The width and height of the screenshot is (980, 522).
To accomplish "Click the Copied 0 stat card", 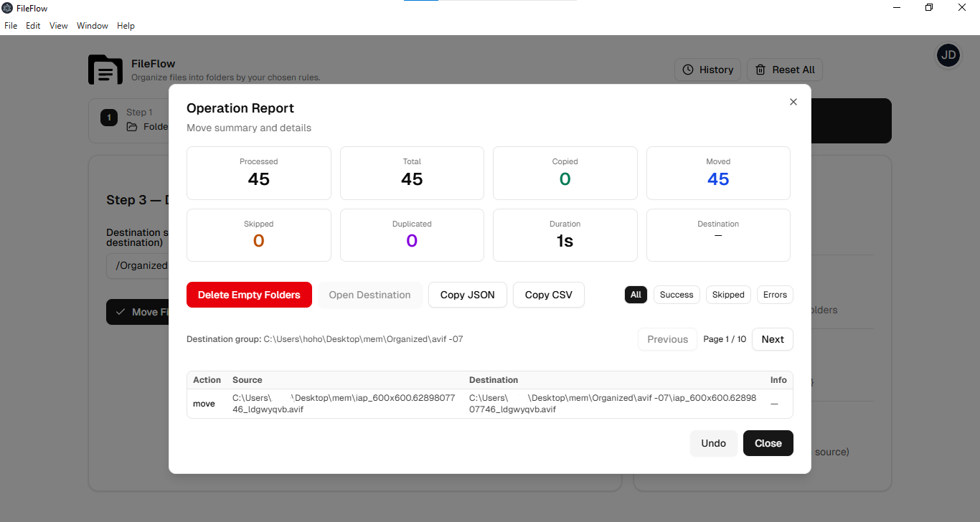I will 565,173.
